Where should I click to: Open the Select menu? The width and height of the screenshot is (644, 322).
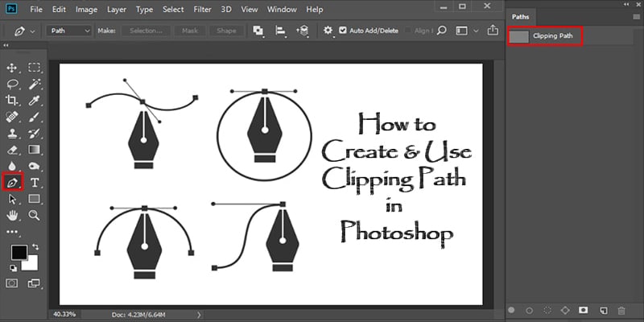173,9
